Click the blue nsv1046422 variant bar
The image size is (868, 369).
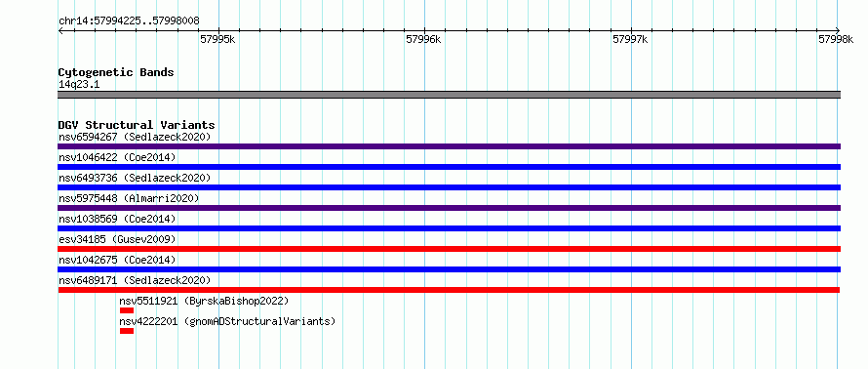tap(450, 167)
